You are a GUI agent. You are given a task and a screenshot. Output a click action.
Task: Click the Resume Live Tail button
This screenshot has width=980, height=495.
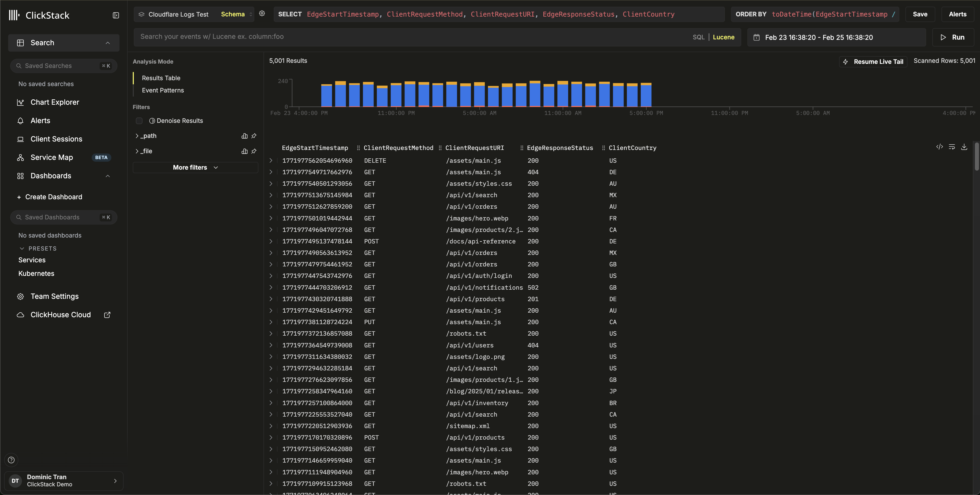tap(873, 62)
